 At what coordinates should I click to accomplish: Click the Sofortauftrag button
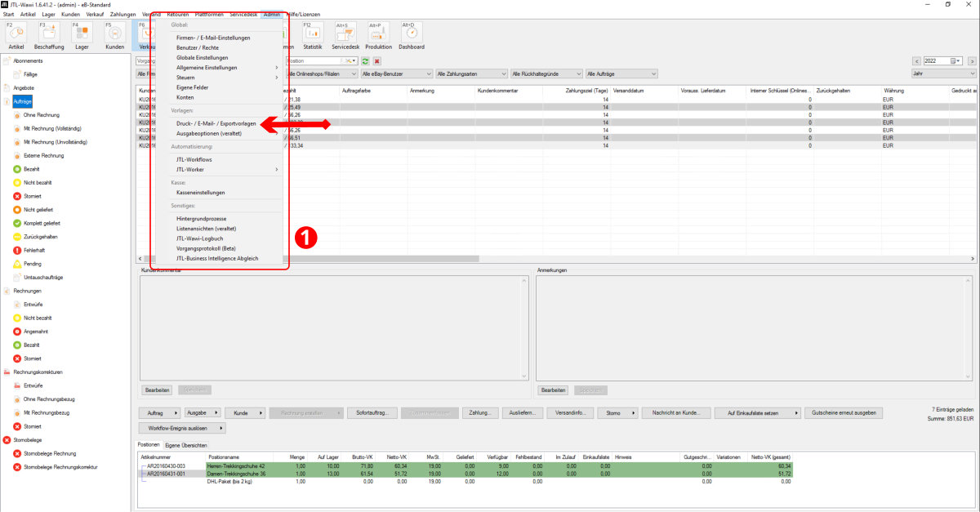pos(372,413)
